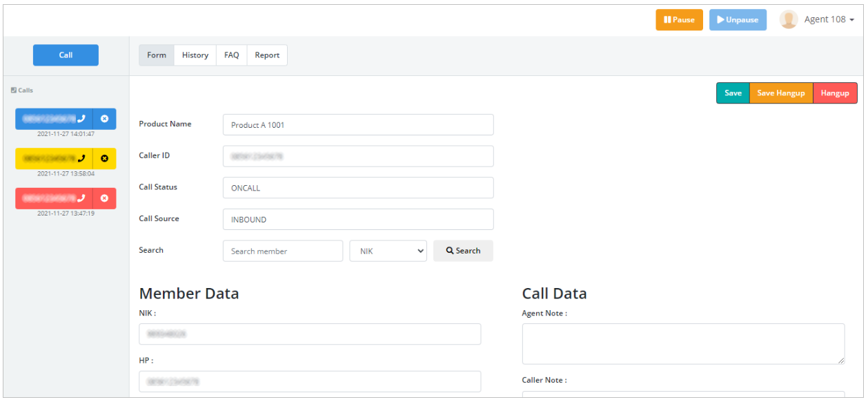Click the pause icon inside the Pause button
Viewport: 868px width, 402px height.
pyautogui.click(x=666, y=19)
